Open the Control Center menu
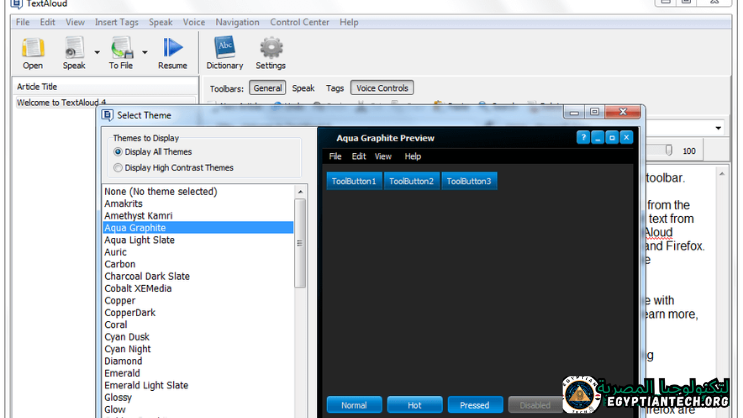This screenshot has width=743, height=418. click(300, 22)
